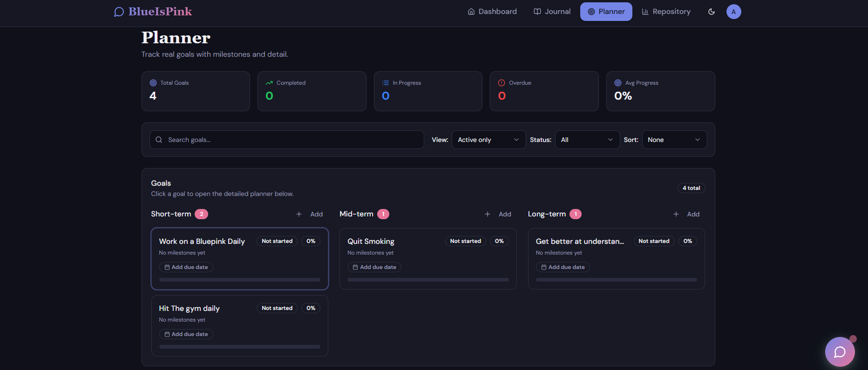Click the Short-term count badge showing 2

[201, 214]
